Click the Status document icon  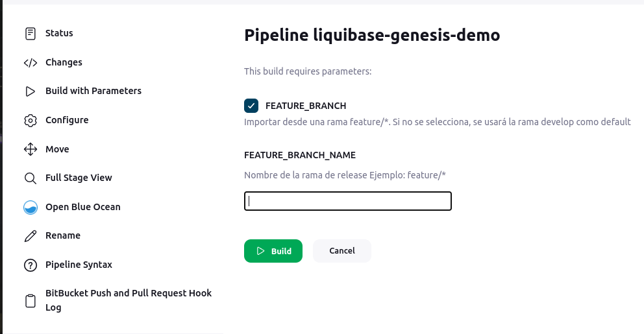pos(31,34)
